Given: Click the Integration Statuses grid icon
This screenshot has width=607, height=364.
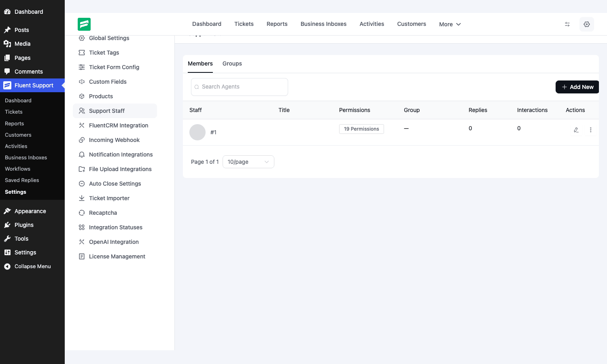Looking at the screenshot, I should 82,227.
